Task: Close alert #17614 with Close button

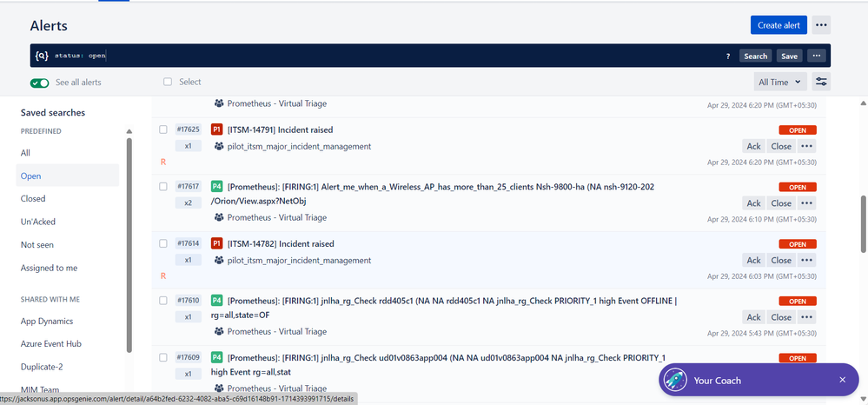Action: 781,261
